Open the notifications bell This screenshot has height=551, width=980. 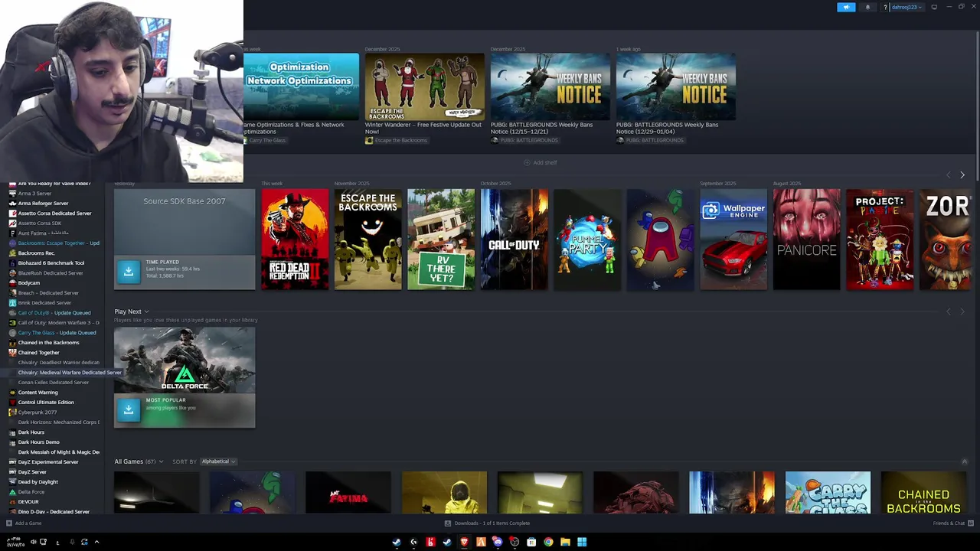pyautogui.click(x=867, y=7)
